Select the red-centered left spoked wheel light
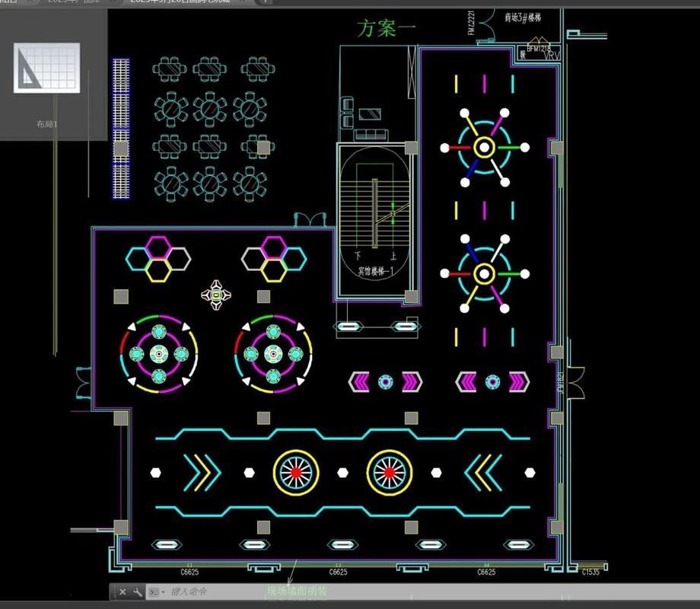The height and width of the screenshot is (609, 700). point(295,472)
